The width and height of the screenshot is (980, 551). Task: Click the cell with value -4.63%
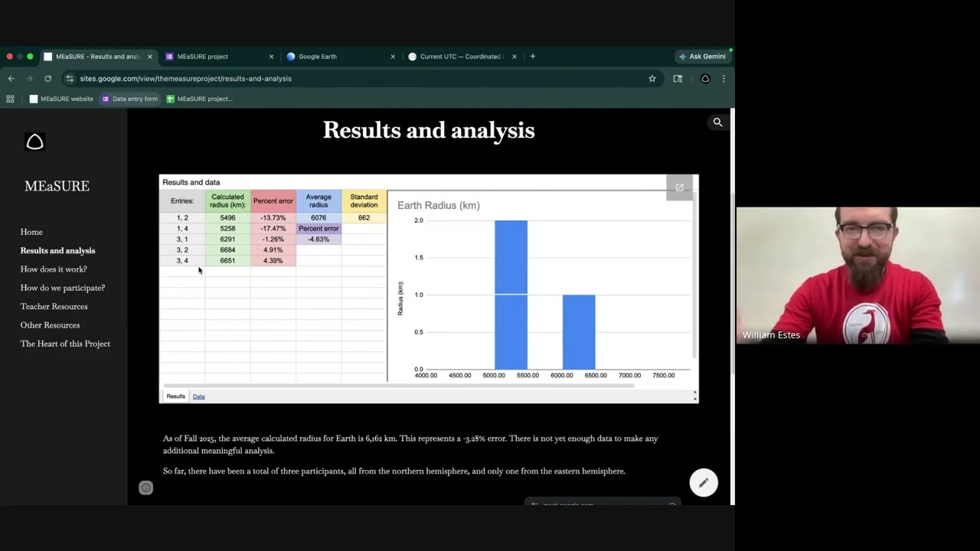318,240
